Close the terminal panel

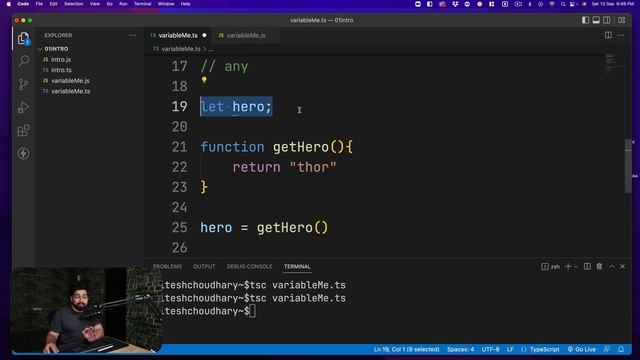(622, 267)
